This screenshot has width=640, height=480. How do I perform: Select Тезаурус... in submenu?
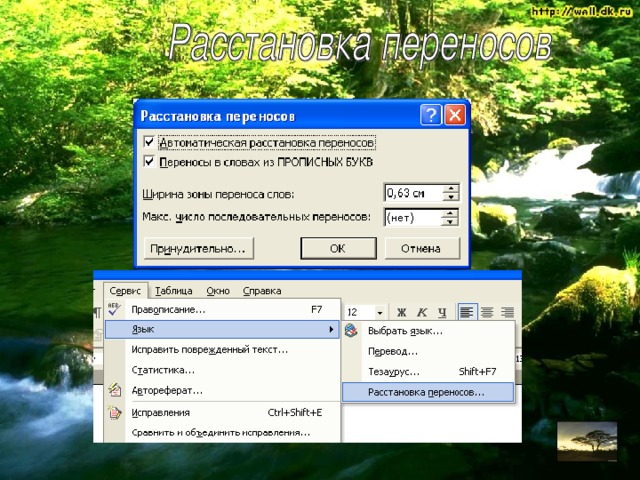point(428,372)
